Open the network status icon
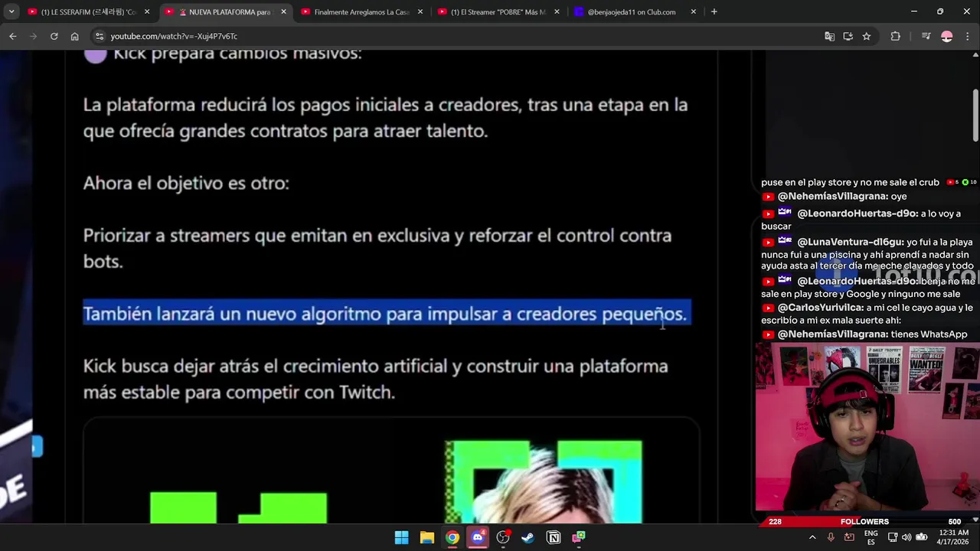Screen dimensions: 980x551 point(893,537)
